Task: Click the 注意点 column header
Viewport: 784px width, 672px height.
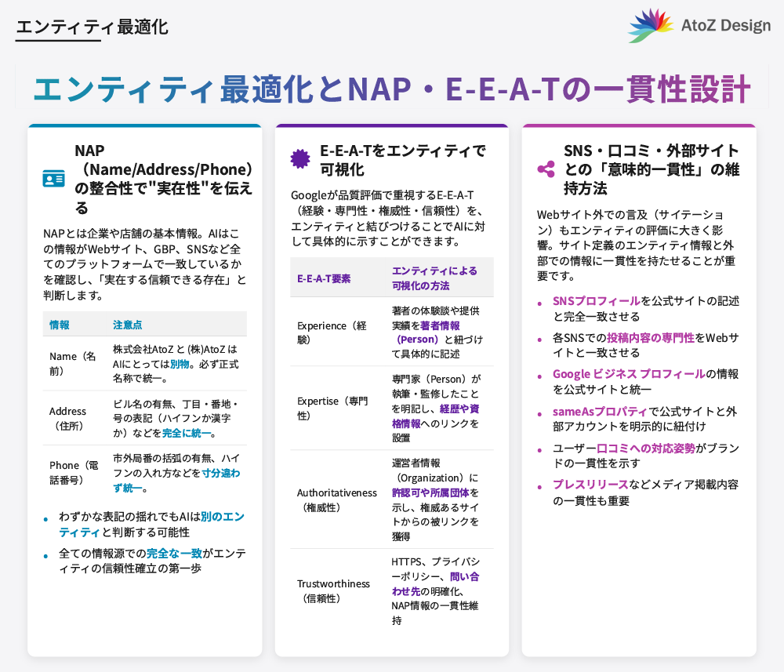Action: point(127,325)
